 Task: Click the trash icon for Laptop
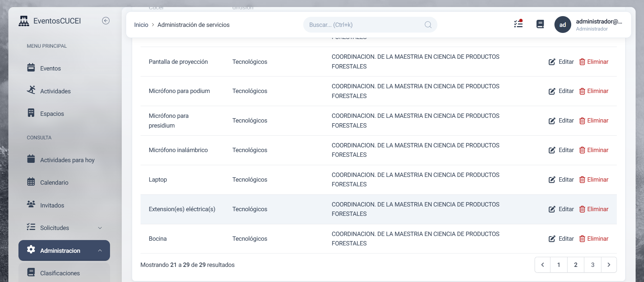pyautogui.click(x=582, y=180)
